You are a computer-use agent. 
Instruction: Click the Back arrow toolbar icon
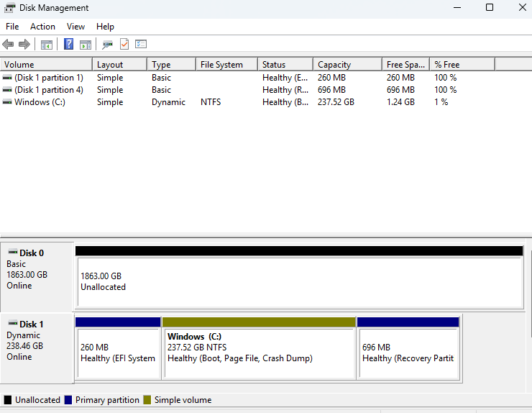coord(8,44)
